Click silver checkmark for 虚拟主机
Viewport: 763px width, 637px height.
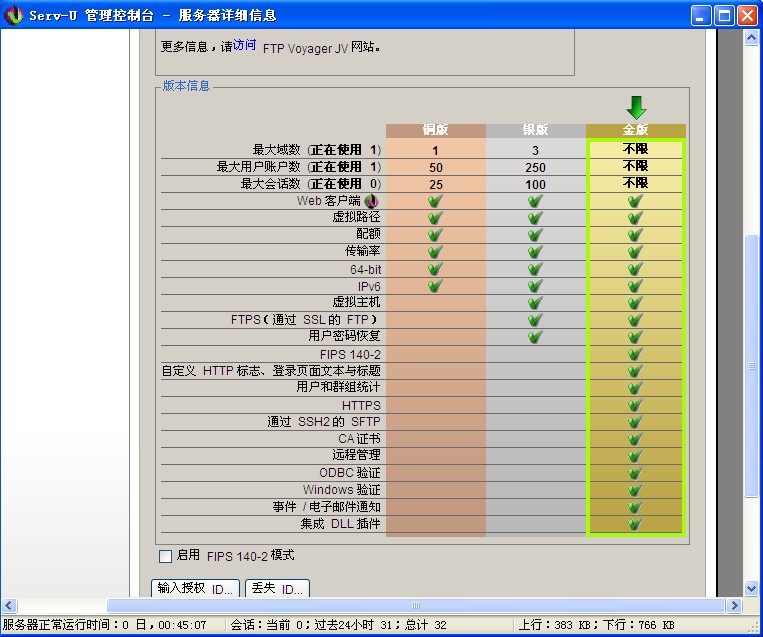tap(535, 303)
